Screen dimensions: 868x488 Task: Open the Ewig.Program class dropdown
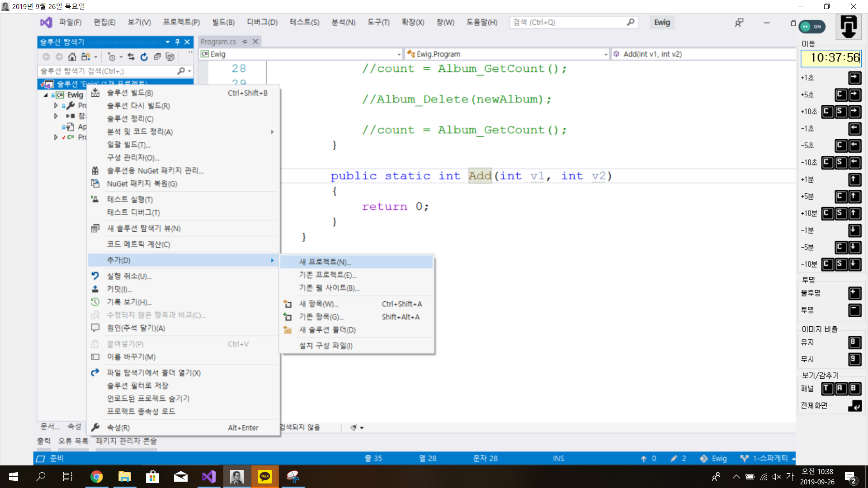pos(605,54)
